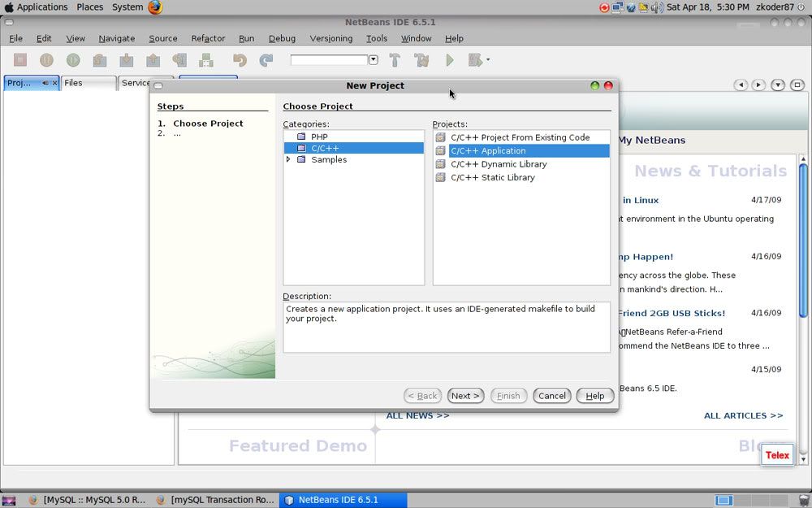
Task: Switch to the Files tab
Action: [88, 83]
